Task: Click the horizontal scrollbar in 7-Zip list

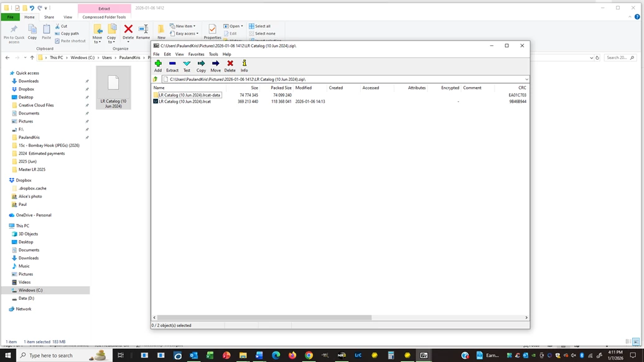Action: pyautogui.click(x=264, y=318)
